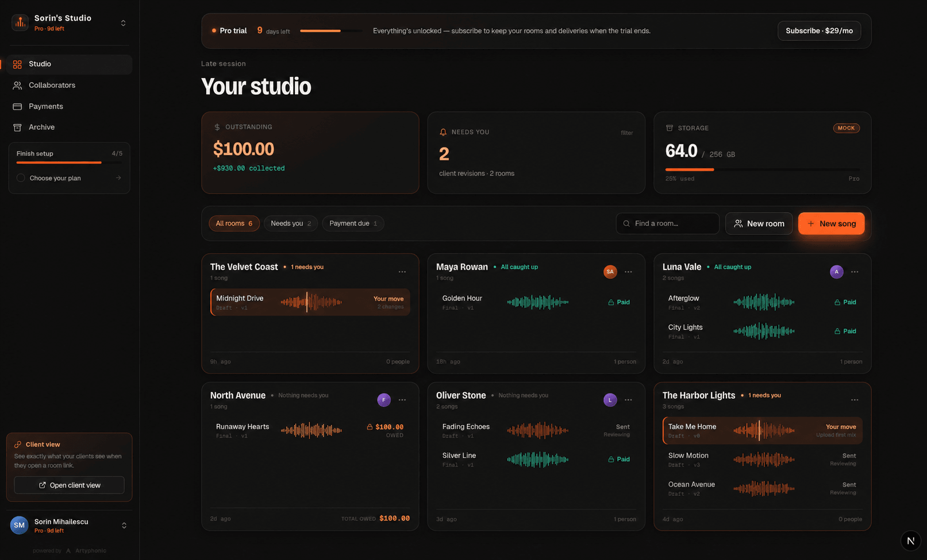Viewport: 927px width, 560px height.
Task: Click the Golden Hour Paid lock icon
Action: [x=611, y=302]
